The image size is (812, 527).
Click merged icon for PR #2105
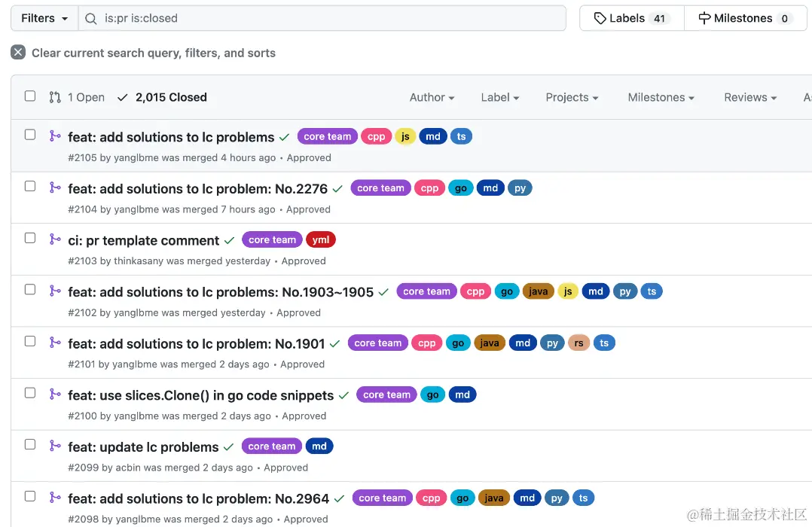point(55,136)
